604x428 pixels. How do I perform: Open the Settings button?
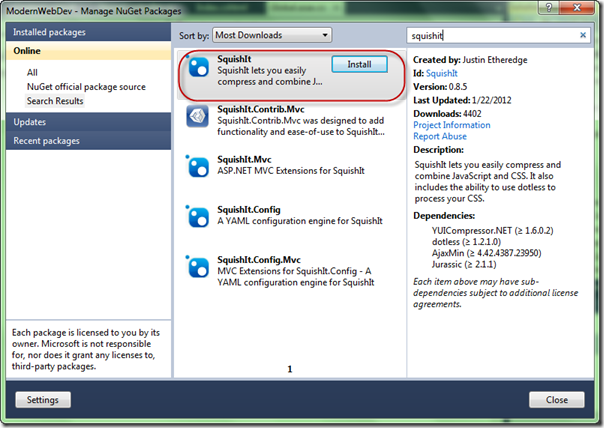[x=43, y=399]
